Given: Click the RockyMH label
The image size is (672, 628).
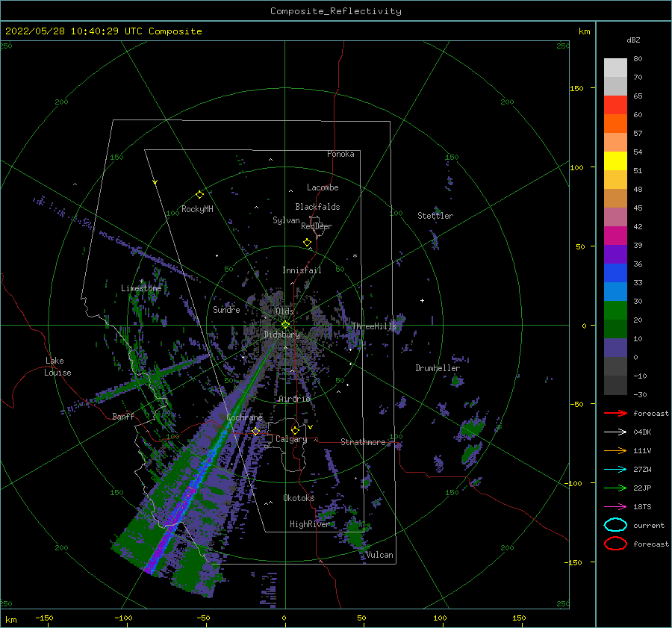Looking at the screenshot, I should [x=197, y=209].
